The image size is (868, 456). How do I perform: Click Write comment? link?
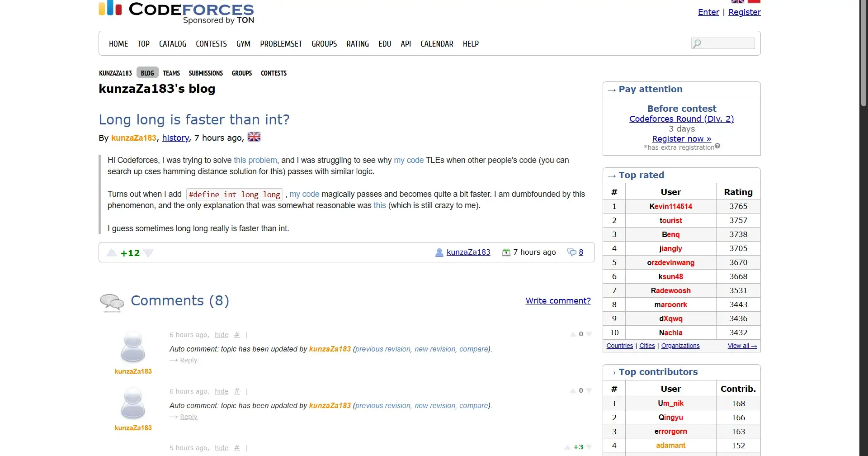558,301
